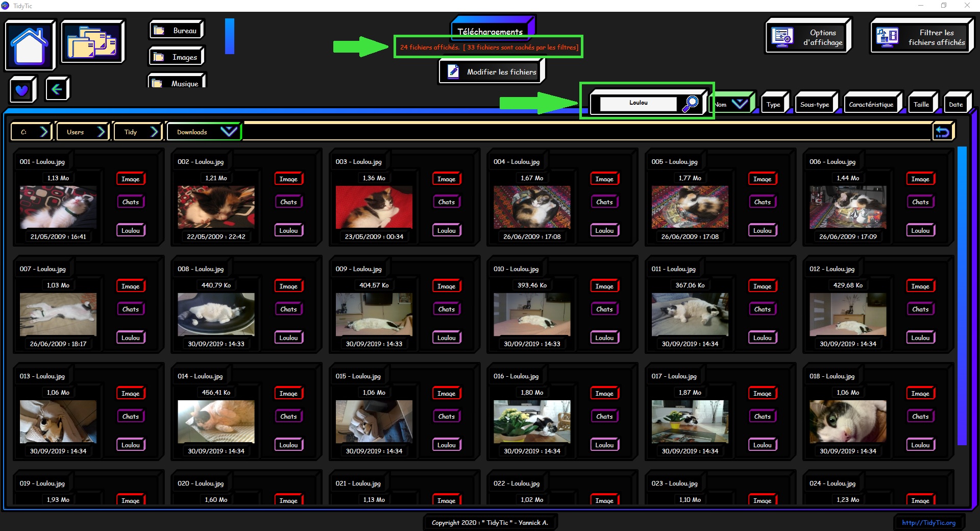Image resolution: width=980 pixels, height=531 pixels.
Task: Select file name 020 - Loulou.jpg
Action: coord(201,484)
